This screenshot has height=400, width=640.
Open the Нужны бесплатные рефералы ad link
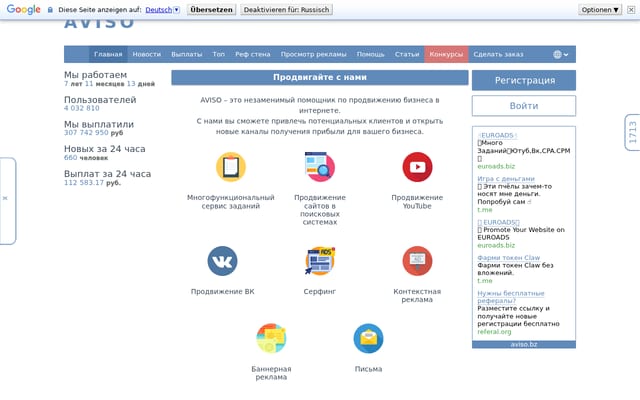pyautogui.click(x=511, y=297)
